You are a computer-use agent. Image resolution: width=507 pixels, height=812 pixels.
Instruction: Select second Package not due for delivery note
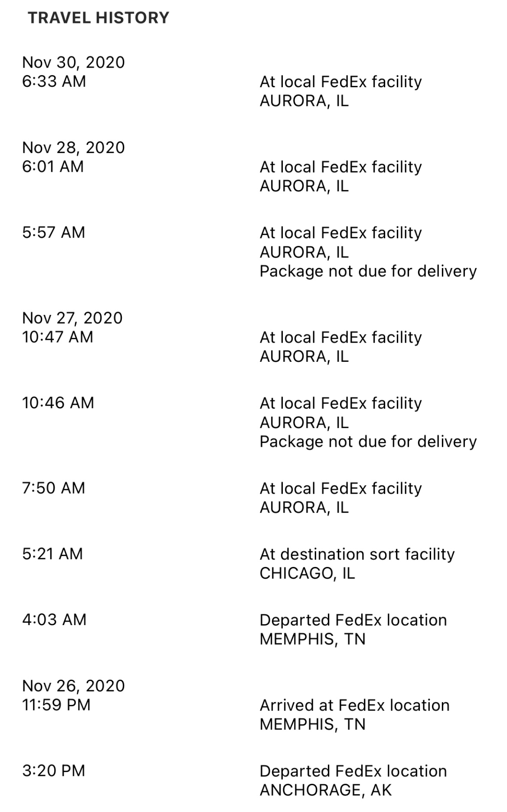point(368,442)
